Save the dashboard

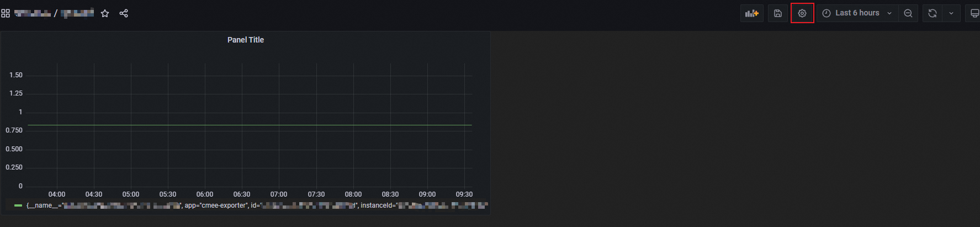pos(778,13)
